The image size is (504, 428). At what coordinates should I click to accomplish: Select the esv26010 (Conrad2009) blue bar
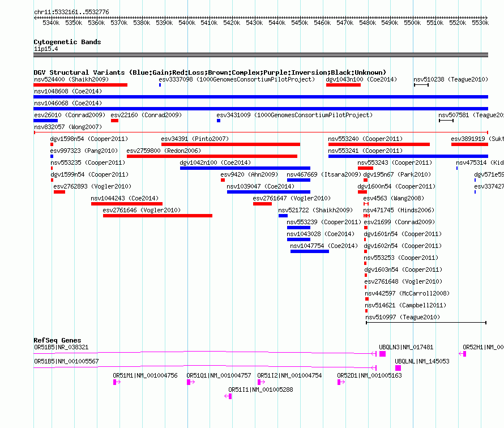click(x=46, y=121)
